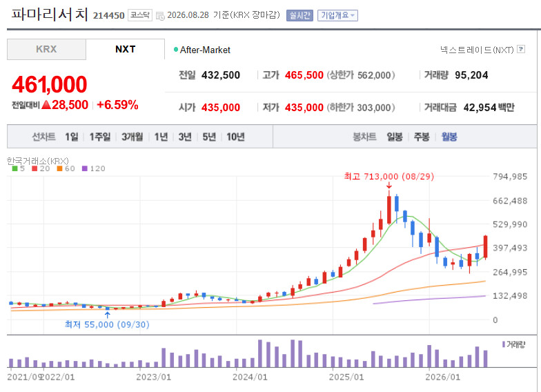Click the current price 461,000
Screen dimensions: 541x392
(x=50, y=84)
